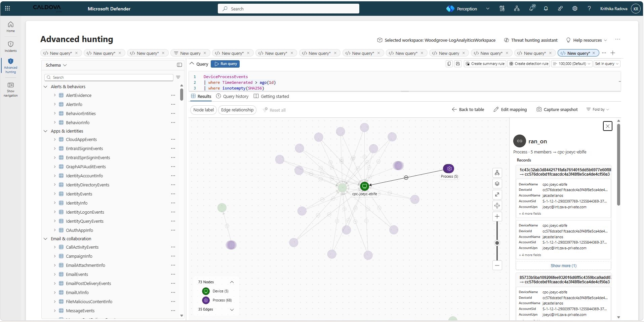Viewport: 644px width, 322px height.
Task: Click the Show more (1) link
Action: coord(563,266)
